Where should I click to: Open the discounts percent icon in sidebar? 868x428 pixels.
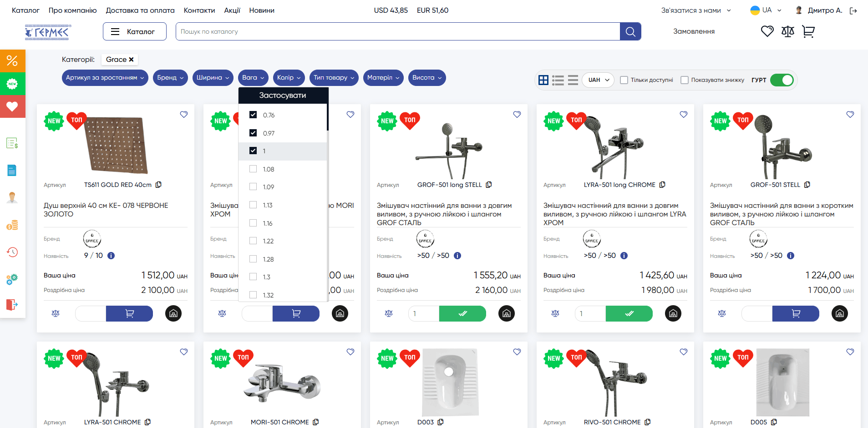click(x=12, y=61)
